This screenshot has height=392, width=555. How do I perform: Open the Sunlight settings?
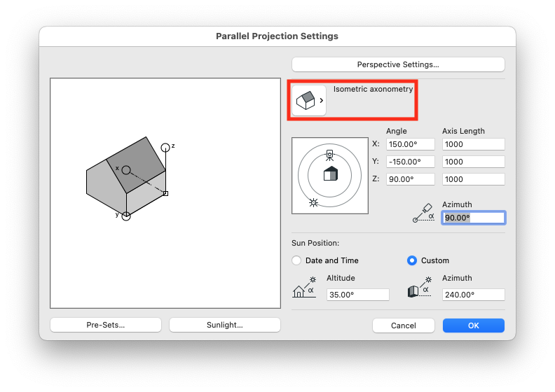[x=225, y=325]
